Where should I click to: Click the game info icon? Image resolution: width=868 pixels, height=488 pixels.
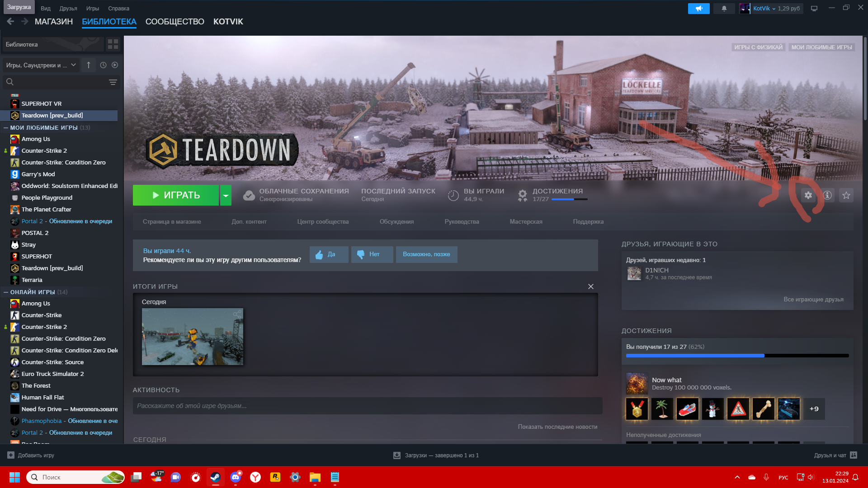point(827,195)
